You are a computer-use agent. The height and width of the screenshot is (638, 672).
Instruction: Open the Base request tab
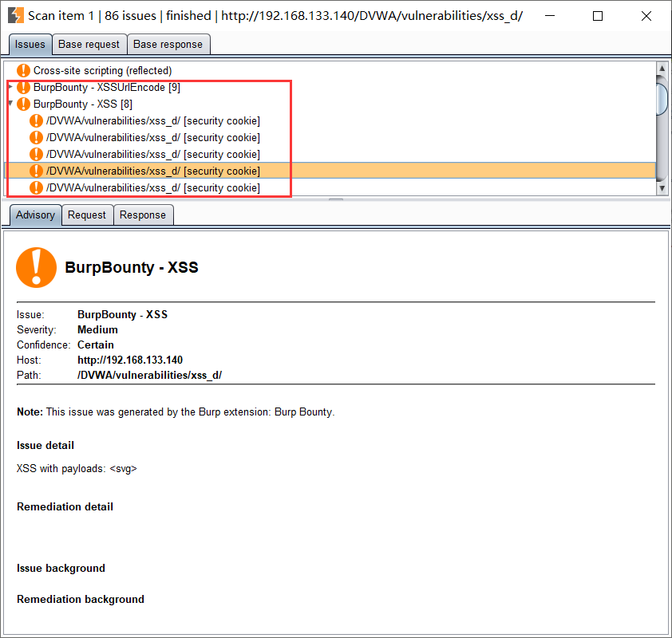click(x=89, y=45)
